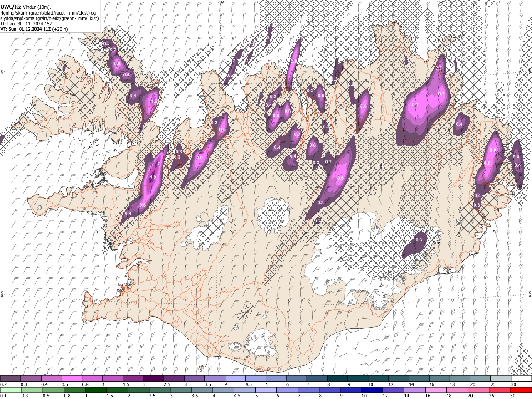The width and height of the screenshot is (532, 399).
Task: Select the lower legend swatch labeled 7
Action: [308, 390]
